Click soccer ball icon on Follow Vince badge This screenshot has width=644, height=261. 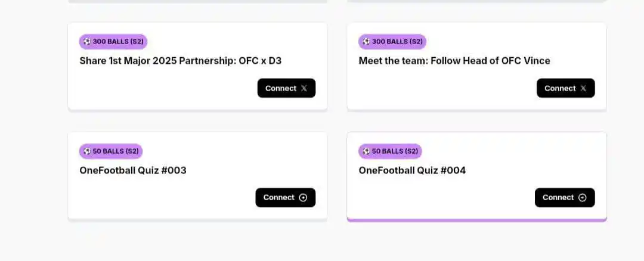[x=366, y=42]
